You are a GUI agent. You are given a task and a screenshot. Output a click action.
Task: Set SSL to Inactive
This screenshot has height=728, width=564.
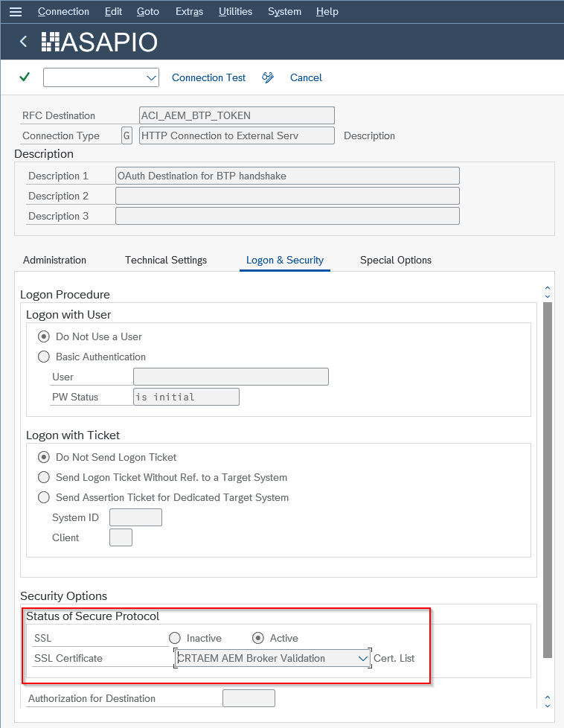point(175,638)
